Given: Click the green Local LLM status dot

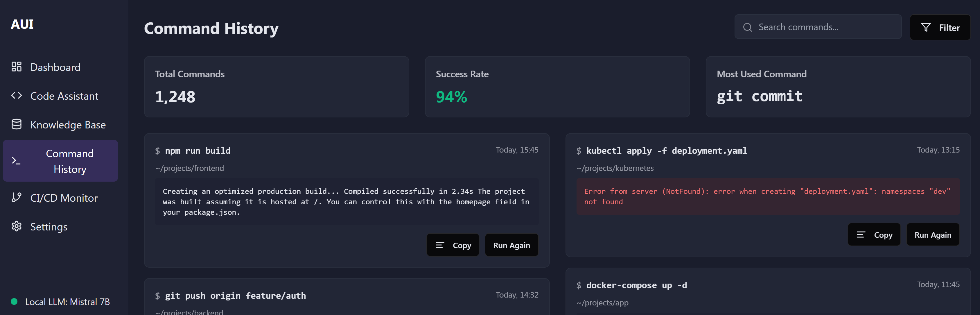Looking at the screenshot, I should pos(15,302).
